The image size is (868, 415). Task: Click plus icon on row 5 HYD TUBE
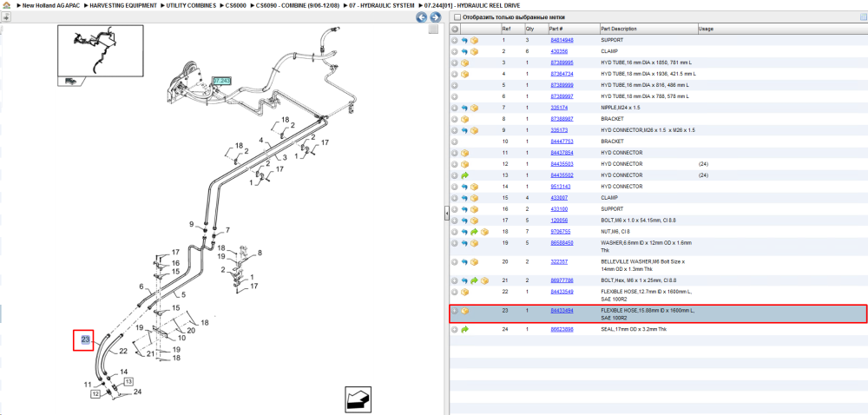point(455,85)
